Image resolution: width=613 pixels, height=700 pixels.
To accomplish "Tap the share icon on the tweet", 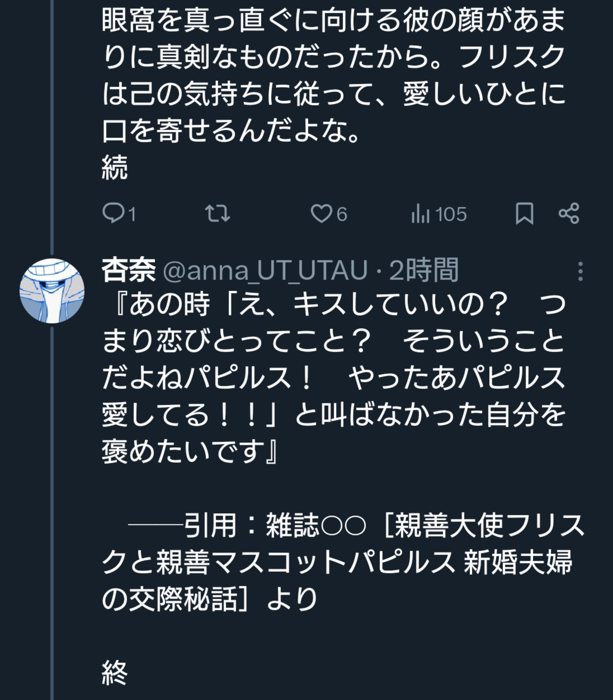I will pyautogui.click(x=569, y=214).
